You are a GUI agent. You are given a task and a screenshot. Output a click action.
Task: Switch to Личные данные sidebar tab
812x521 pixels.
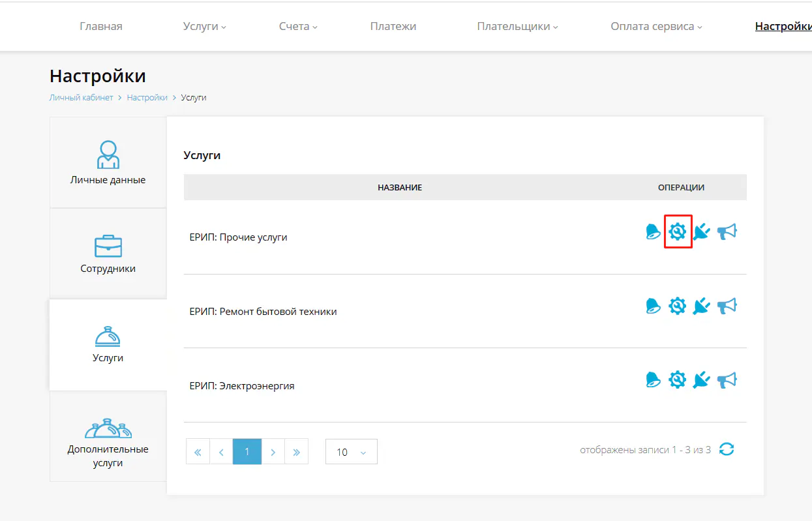click(108, 163)
